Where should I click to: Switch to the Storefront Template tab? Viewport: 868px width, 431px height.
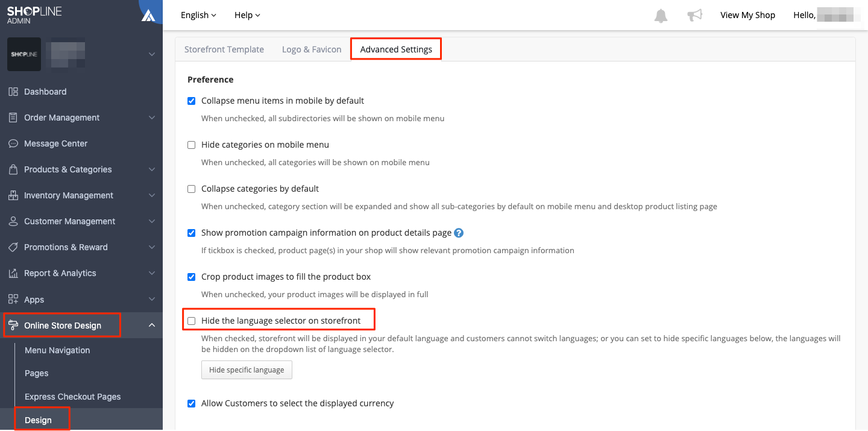pos(224,49)
